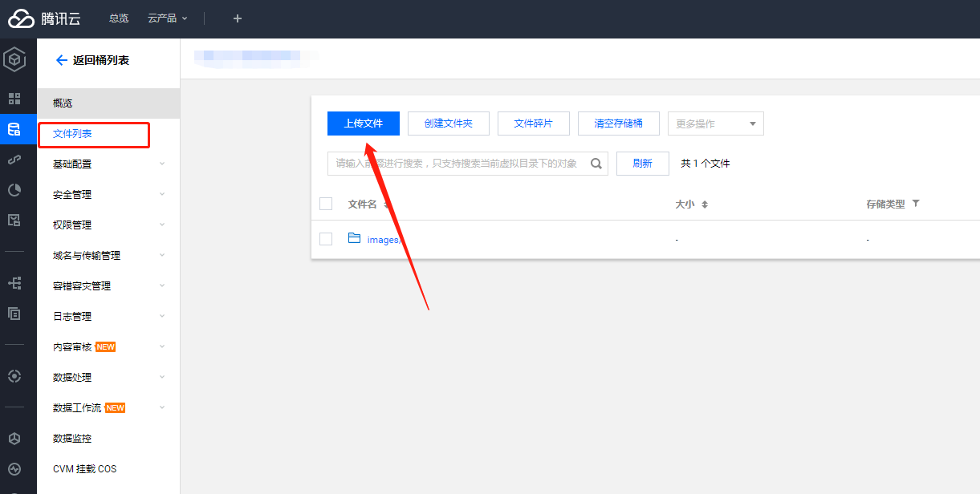This screenshot has width=980, height=494.
Task: Open the 云产品 dropdown
Action: 168,18
